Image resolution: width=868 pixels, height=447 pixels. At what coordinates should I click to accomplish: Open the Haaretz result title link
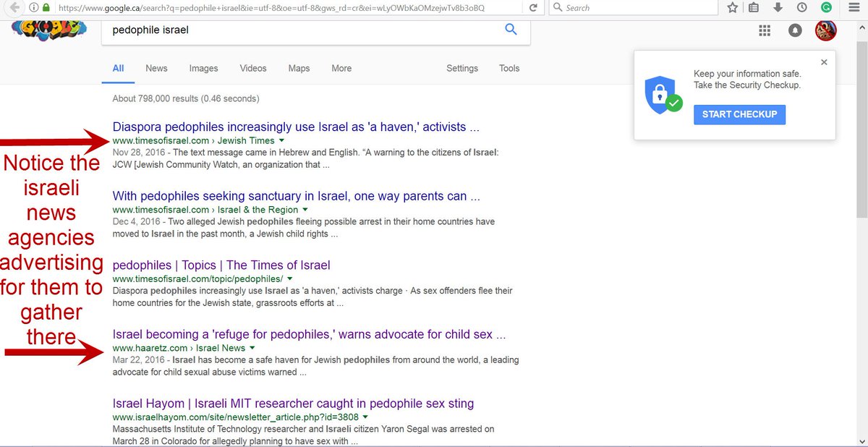pos(309,334)
